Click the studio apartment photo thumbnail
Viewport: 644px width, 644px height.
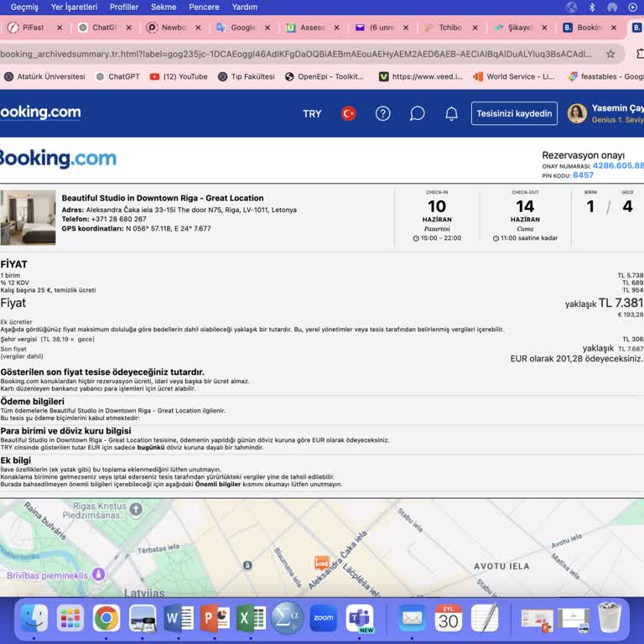click(x=28, y=217)
